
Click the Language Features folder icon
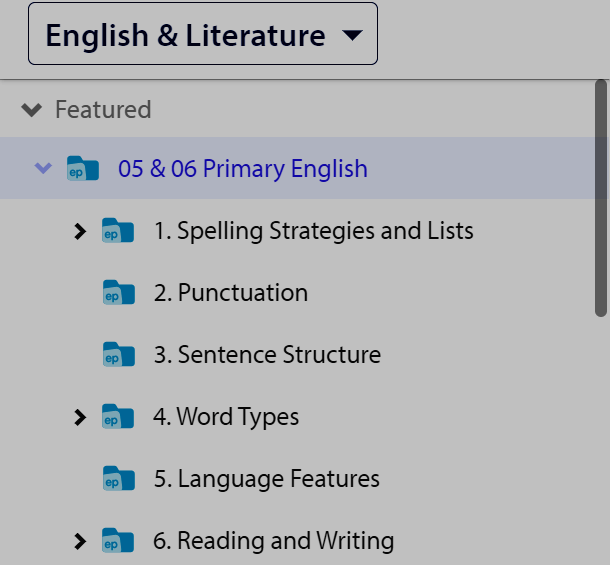[x=119, y=478]
